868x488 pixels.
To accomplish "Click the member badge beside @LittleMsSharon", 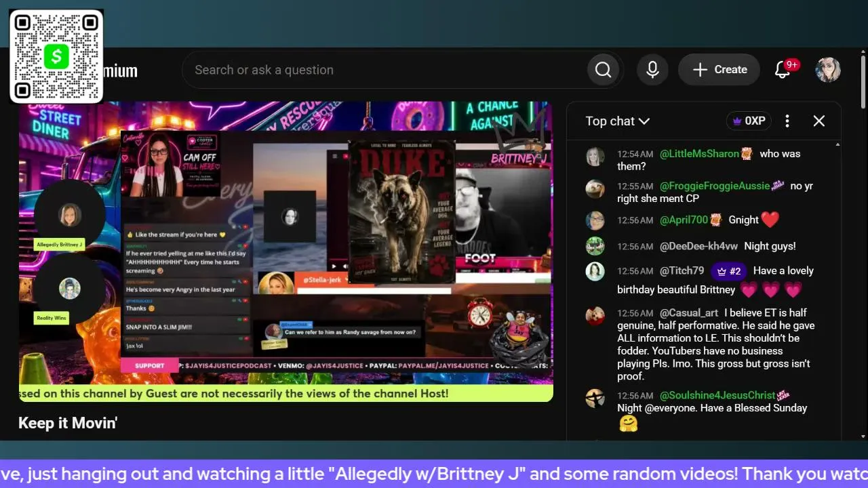I will pyautogui.click(x=747, y=153).
